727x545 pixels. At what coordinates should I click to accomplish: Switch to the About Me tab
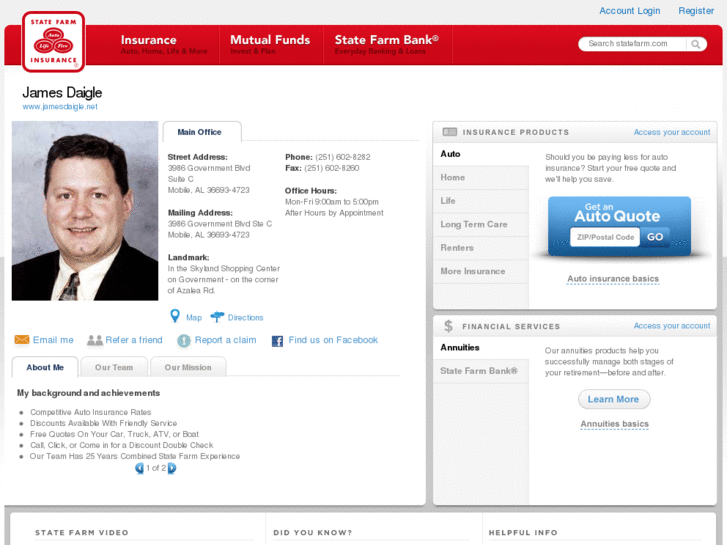pos(45,367)
